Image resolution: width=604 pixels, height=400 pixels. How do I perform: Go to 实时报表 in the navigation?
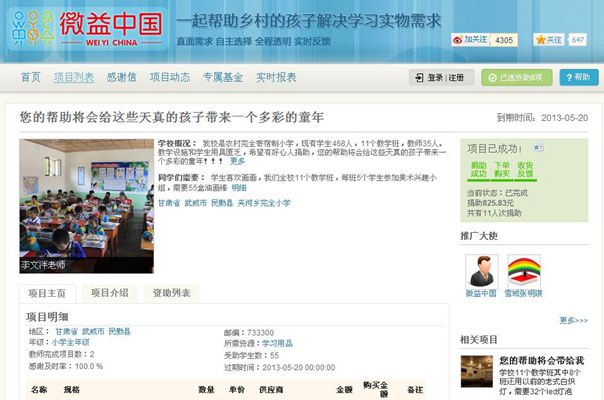(x=276, y=77)
